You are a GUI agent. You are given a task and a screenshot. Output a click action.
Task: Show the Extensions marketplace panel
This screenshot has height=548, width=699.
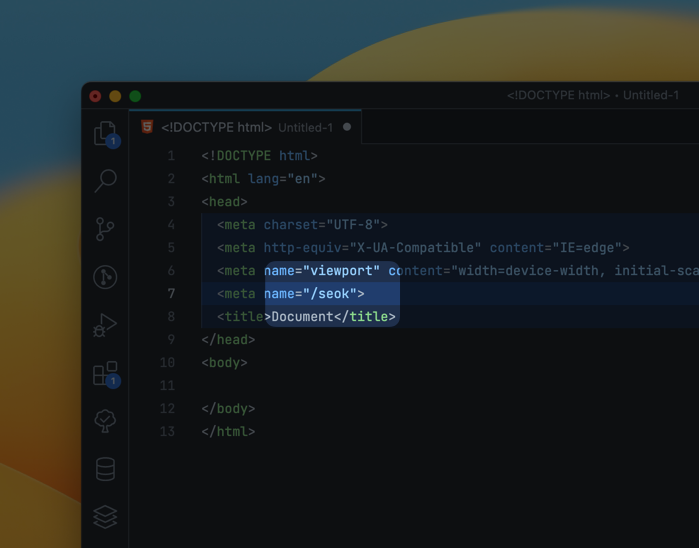click(105, 373)
